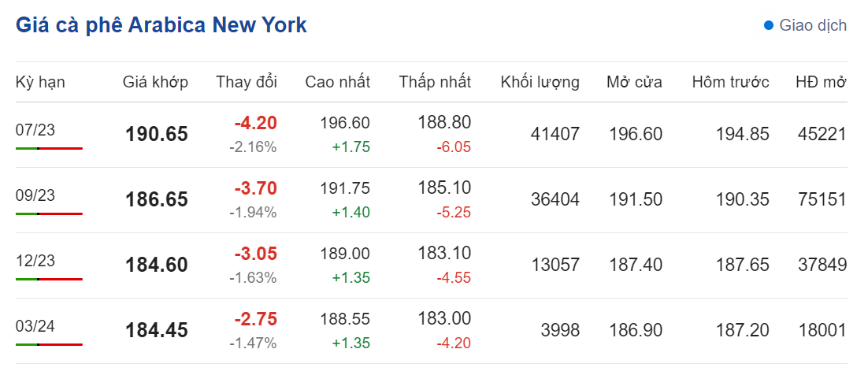The height and width of the screenshot is (375, 868).
Task: Select the 12/23 contract term
Action: [x=35, y=262]
